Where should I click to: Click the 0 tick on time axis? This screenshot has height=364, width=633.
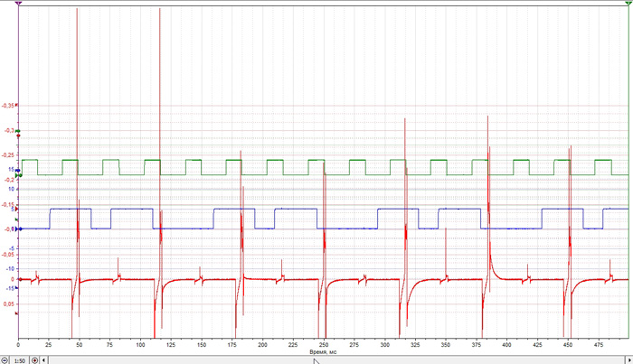coord(19,345)
